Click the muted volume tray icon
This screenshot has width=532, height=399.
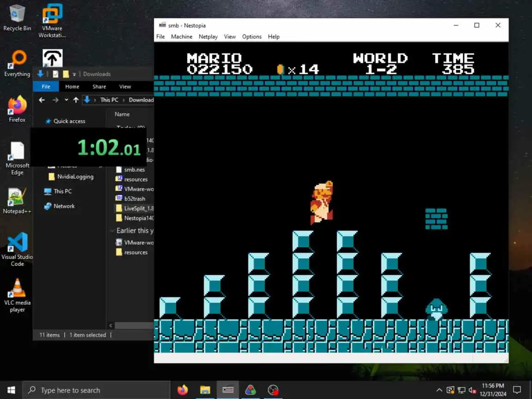(472, 390)
